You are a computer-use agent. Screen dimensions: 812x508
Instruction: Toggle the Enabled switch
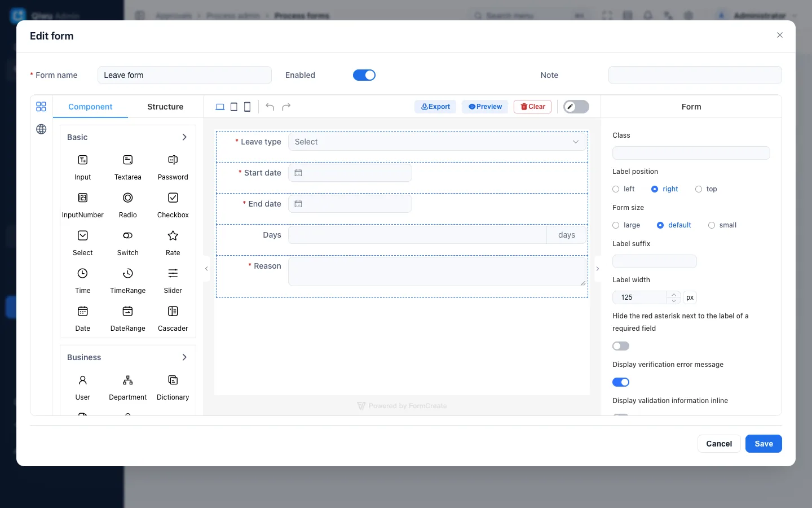364,75
